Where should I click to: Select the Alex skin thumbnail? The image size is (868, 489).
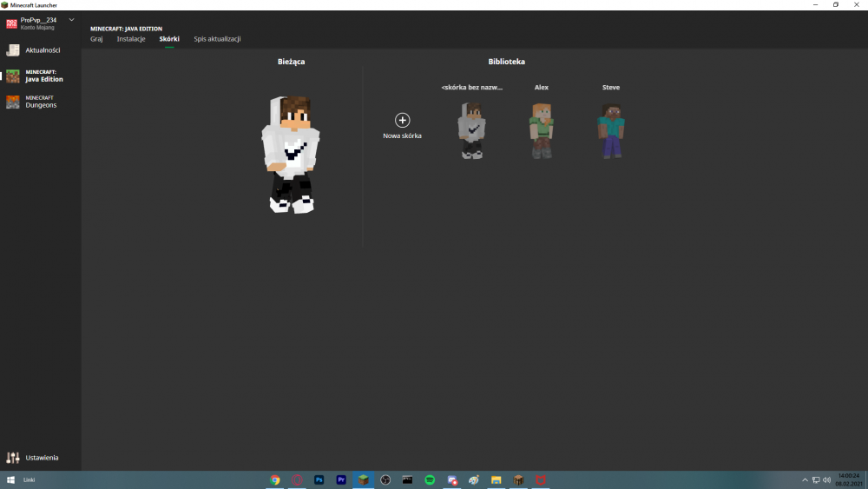(x=541, y=130)
